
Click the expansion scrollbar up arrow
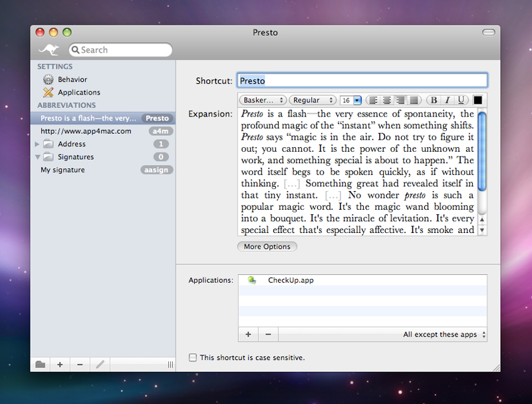pyautogui.click(x=481, y=220)
